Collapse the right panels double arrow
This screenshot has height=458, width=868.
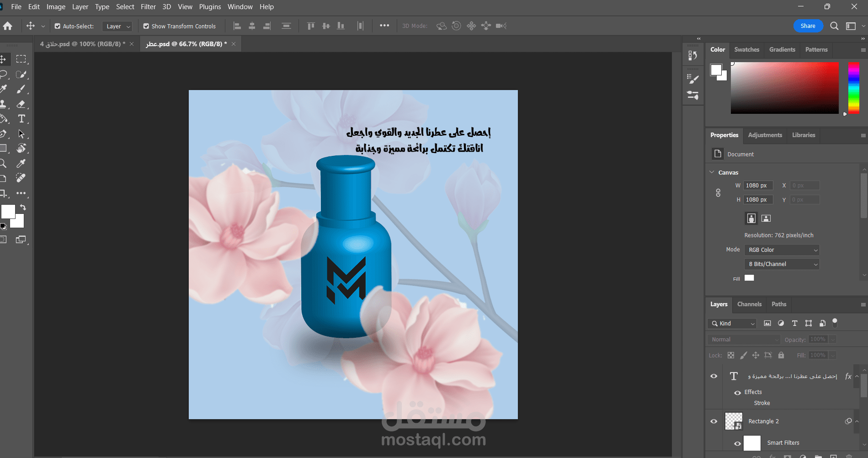[x=863, y=39]
